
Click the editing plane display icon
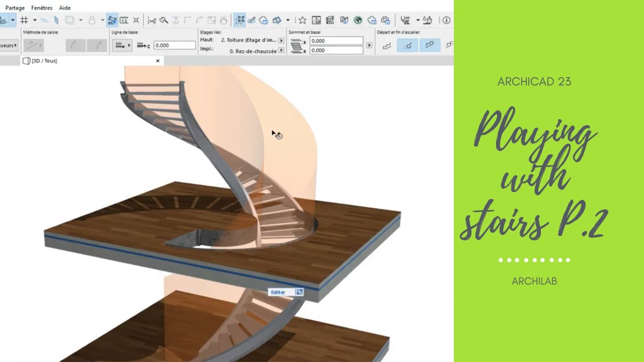[x=44, y=20]
